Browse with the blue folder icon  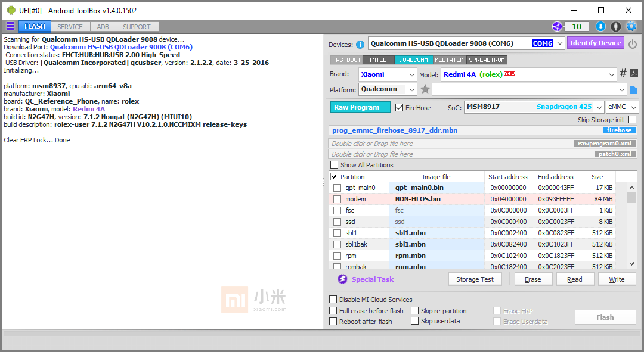(634, 90)
